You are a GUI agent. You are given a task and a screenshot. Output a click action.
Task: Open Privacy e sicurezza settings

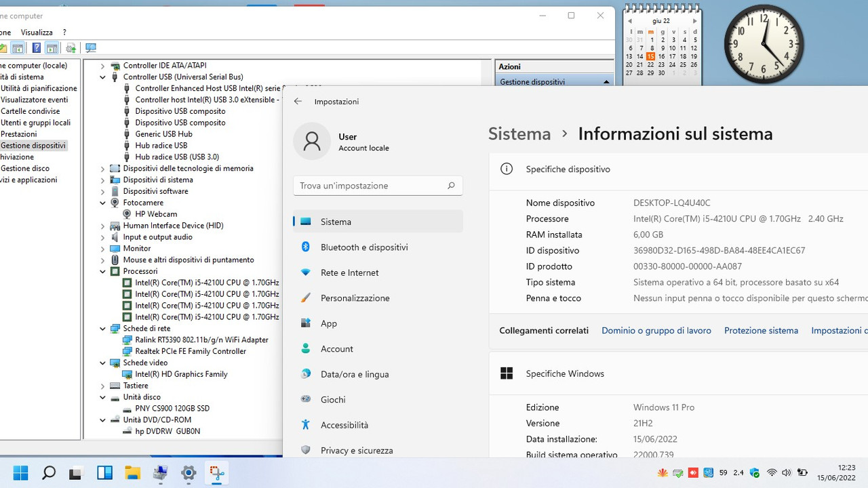coord(378,451)
